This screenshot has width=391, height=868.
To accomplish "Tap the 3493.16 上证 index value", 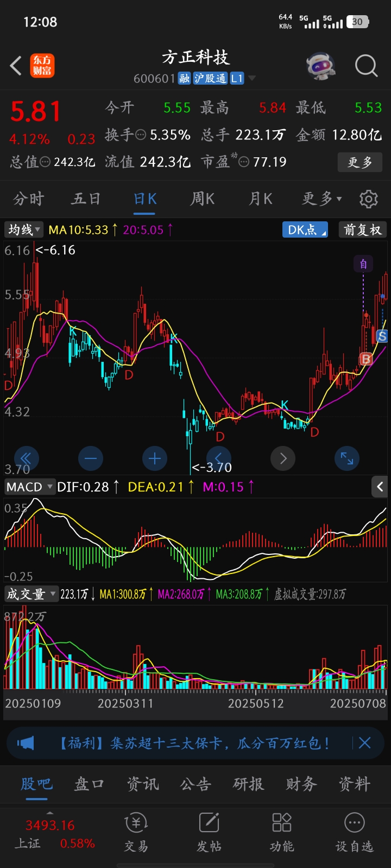I will tap(50, 826).
